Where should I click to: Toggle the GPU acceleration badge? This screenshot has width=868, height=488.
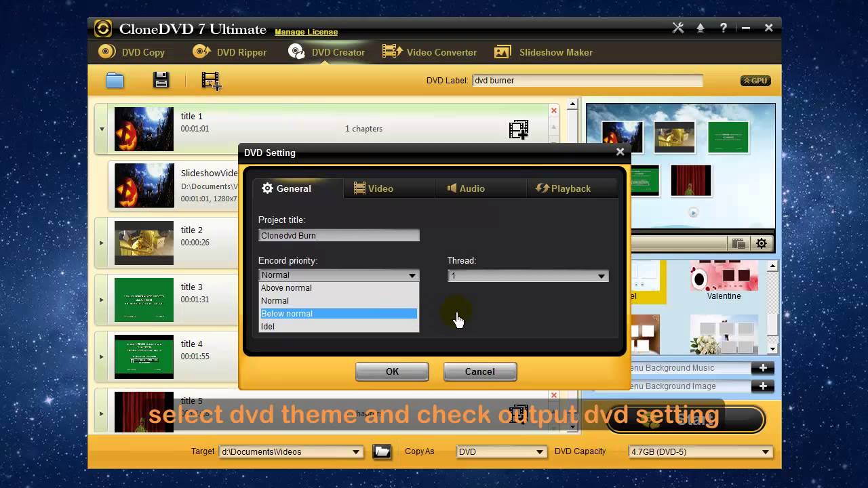pos(755,81)
